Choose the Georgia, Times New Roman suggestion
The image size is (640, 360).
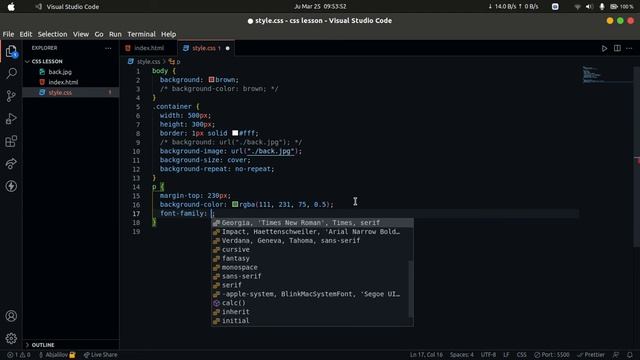click(x=312, y=223)
